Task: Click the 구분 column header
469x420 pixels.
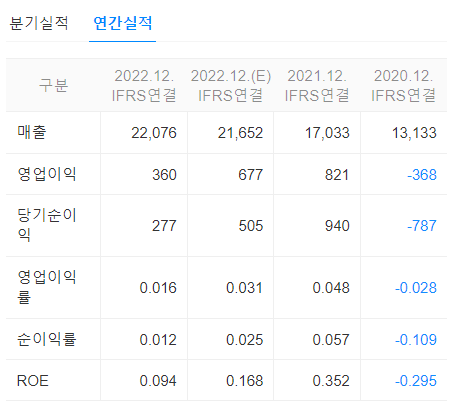Action: point(53,85)
